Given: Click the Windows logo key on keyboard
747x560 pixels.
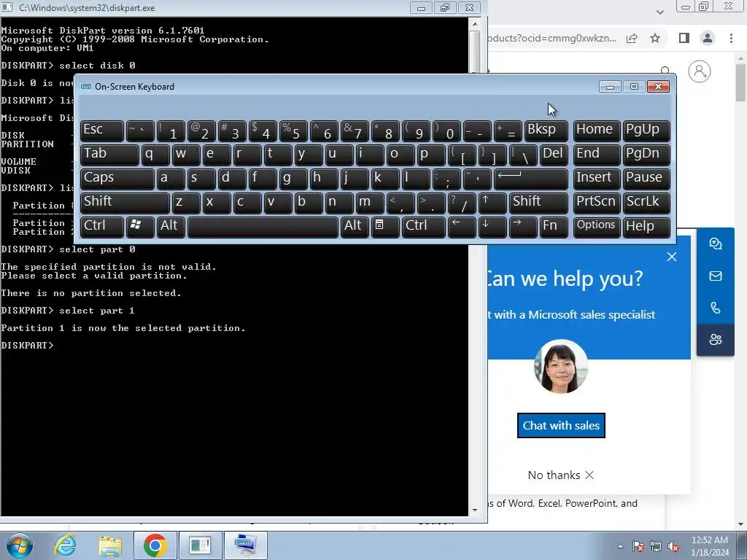Looking at the screenshot, I should click(x=140, y=227).
